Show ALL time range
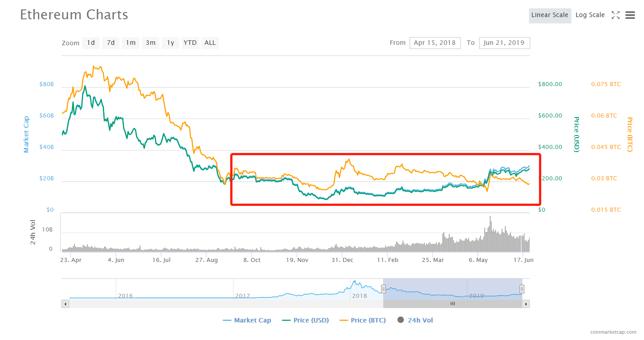The width and height of the screenshot is (644, 340). 210,43
